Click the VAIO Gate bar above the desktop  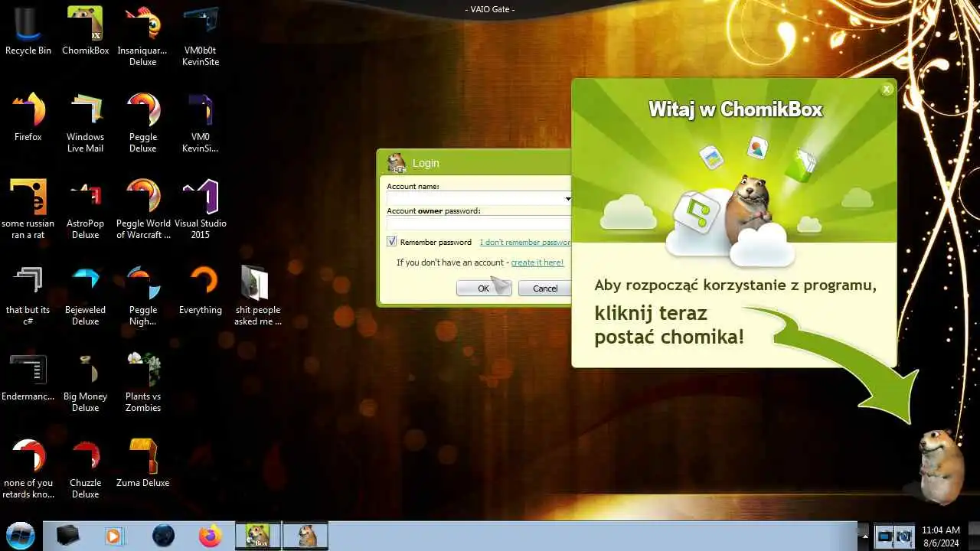click(490, 9)
